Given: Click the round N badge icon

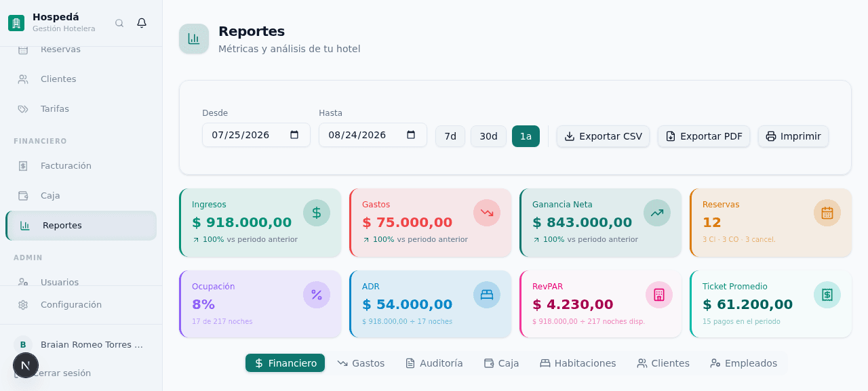Looking at the screenshot, I should click(x=26, y=365).
